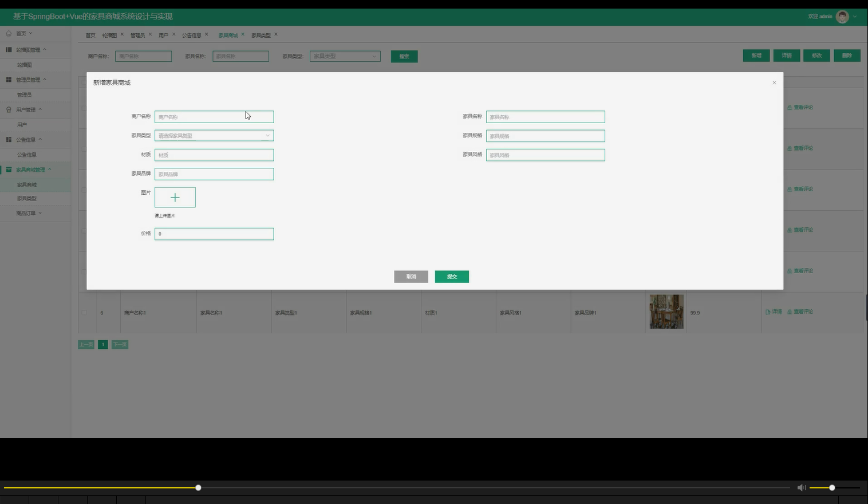Viewport: 868px width, 504px height.
Task: Click the 取消 cancel button in the dialog
Action: (x=411, y=277)
